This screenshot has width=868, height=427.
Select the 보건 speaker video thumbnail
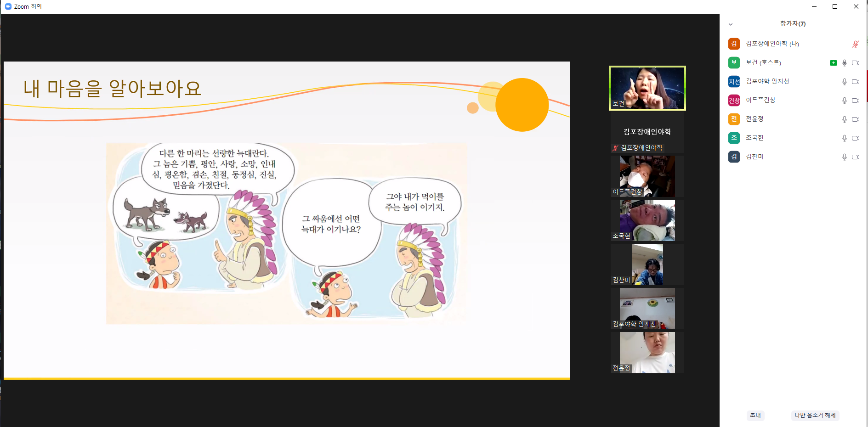coord(647,88)
